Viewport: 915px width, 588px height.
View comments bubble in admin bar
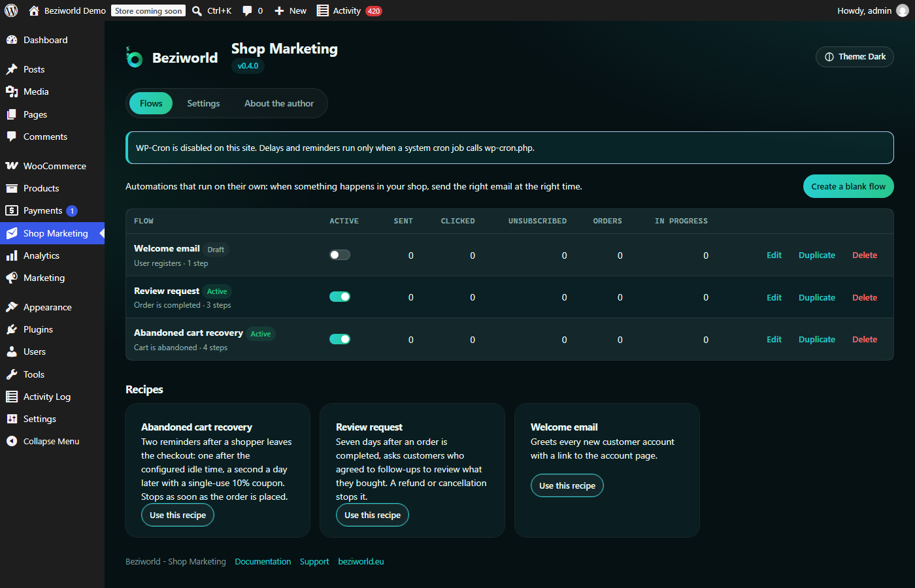point(252,10)
